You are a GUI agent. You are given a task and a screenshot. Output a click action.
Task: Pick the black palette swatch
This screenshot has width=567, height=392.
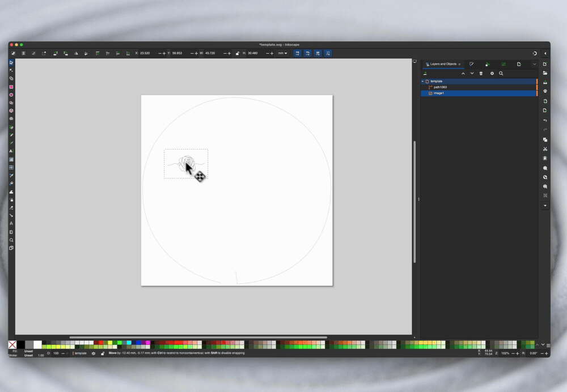[21, 344]
